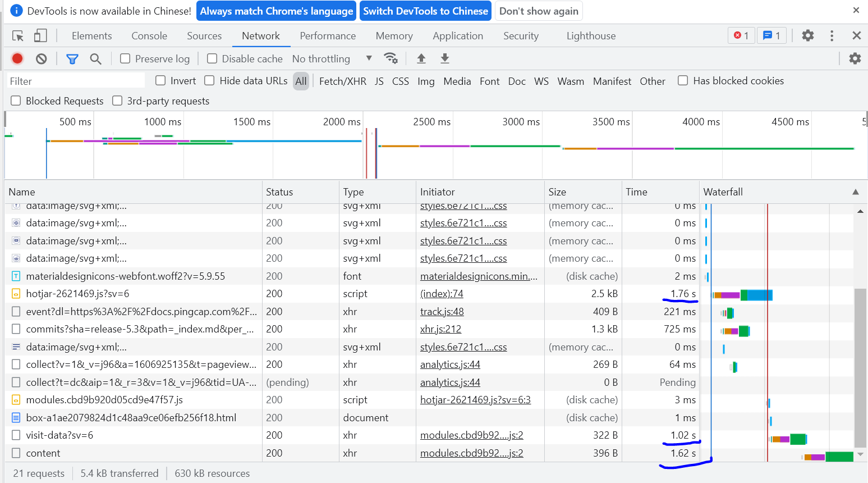The height and width of the screenshot is (483, 868).
Task: Click the import HAR upload icon
Action: pos(421,58)
